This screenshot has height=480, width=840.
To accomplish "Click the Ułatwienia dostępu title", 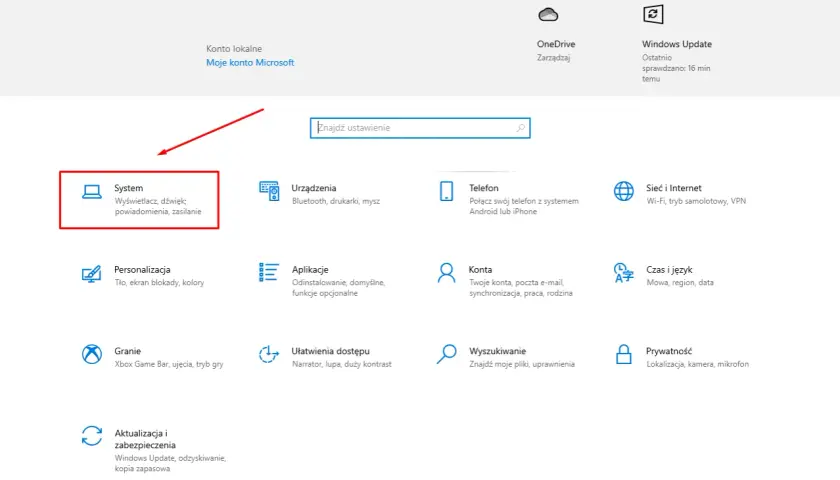I will pos(331,351).
